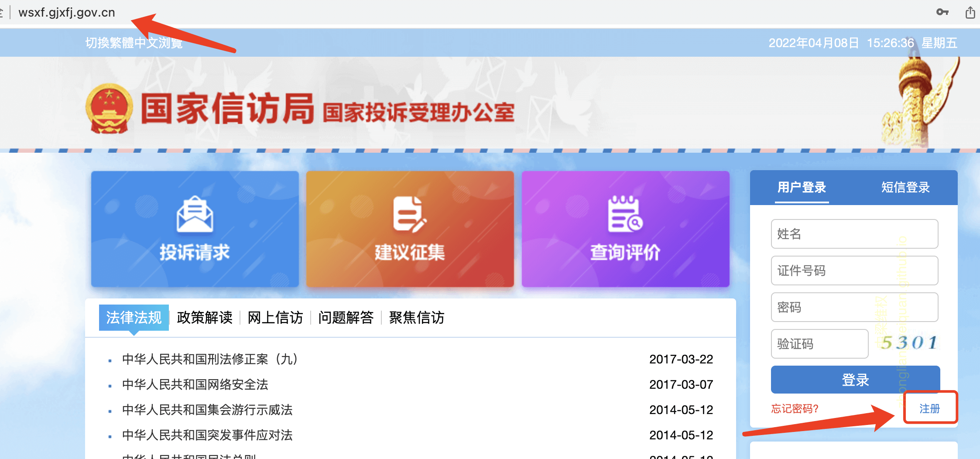The image size is (980, 459).
Task: Switch to the 问题解答 tab
Action: click(346, 318)
